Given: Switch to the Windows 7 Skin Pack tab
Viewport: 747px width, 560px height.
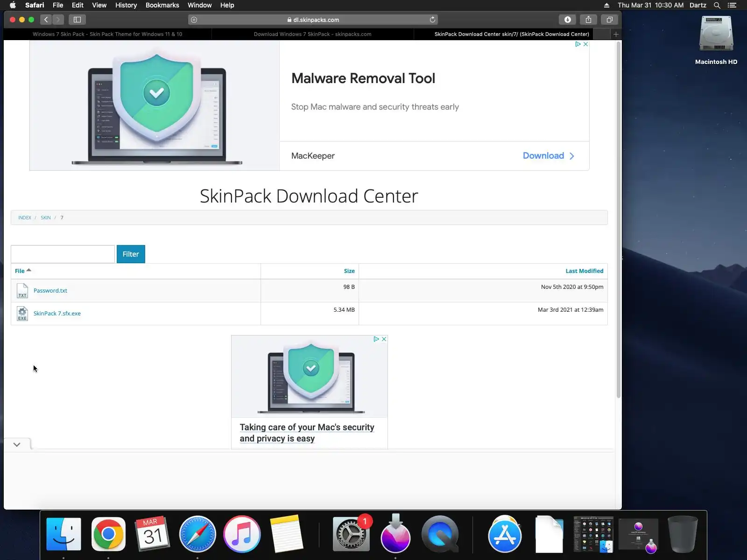Looking at the screenshot, I should pos(107,34).
